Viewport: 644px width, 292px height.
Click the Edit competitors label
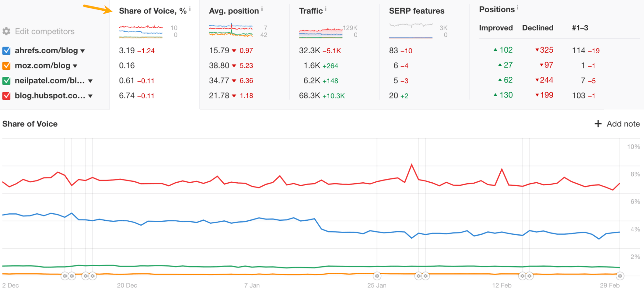click(44, 31)
